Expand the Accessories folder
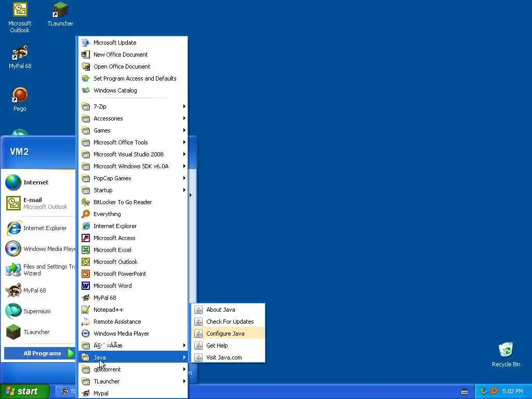The height and width of the screenshot is (399, 532). click(132, 118)
